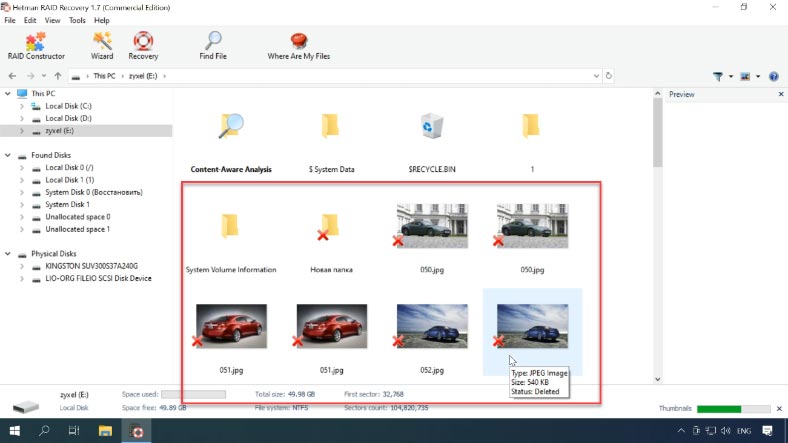The width and height of the screenshot is (788, 443).
Task: Launch the recovery Wizard
Action: click(102, 46)
